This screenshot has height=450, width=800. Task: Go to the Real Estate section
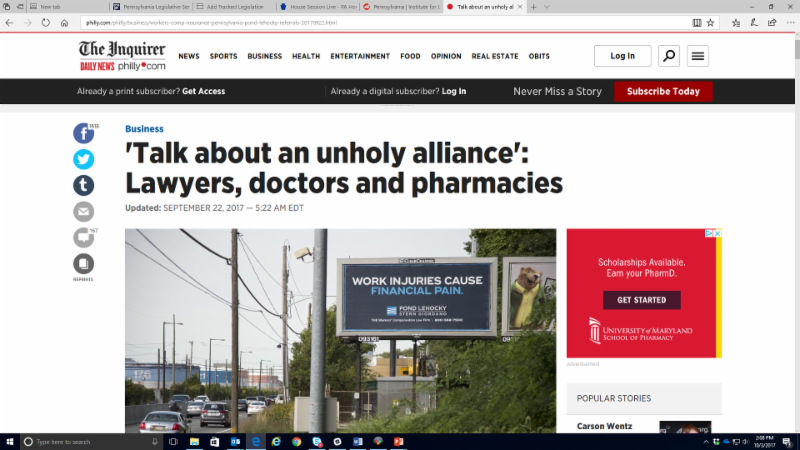[494, 56]
